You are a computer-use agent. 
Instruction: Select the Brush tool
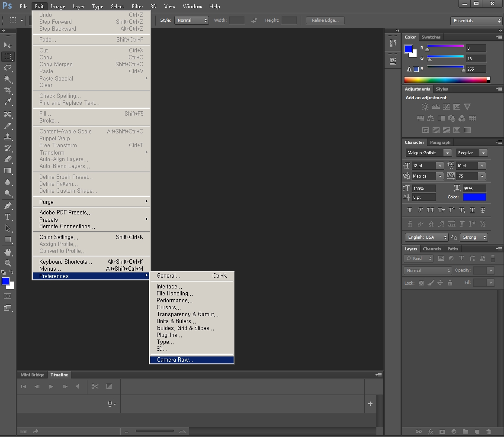8,126
